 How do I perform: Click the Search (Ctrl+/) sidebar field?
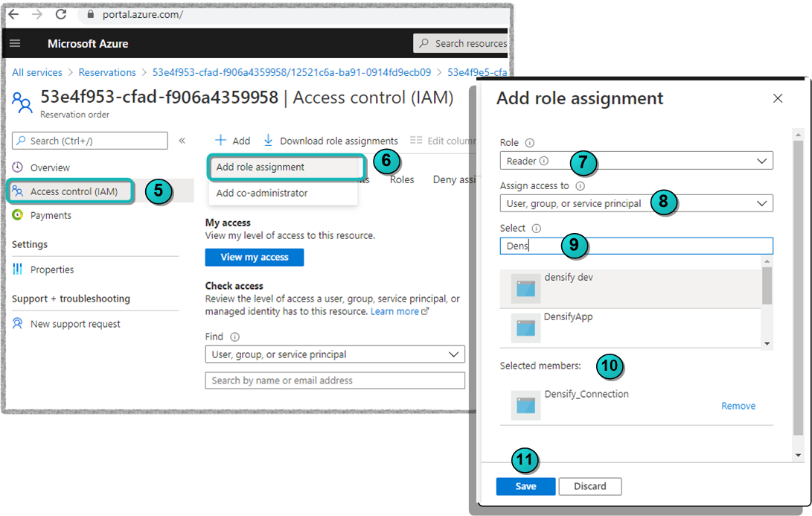pyautogui.click(x=90, y=141)
